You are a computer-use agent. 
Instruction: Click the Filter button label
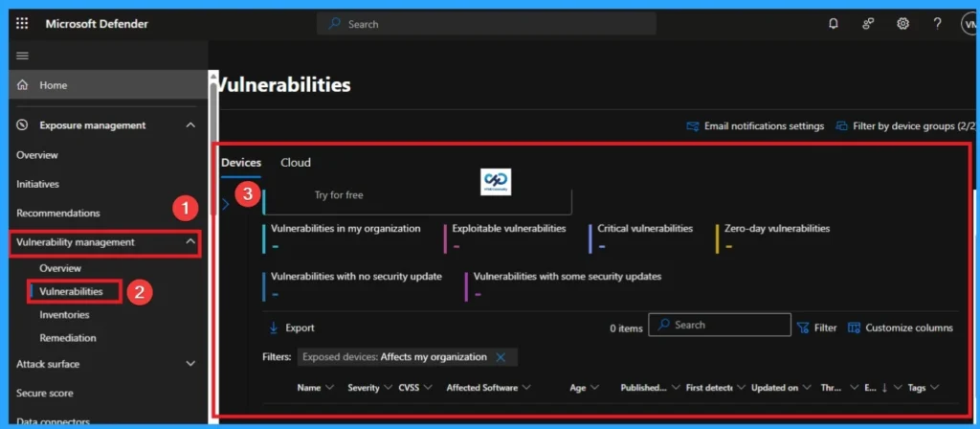(x=825, y=327)
